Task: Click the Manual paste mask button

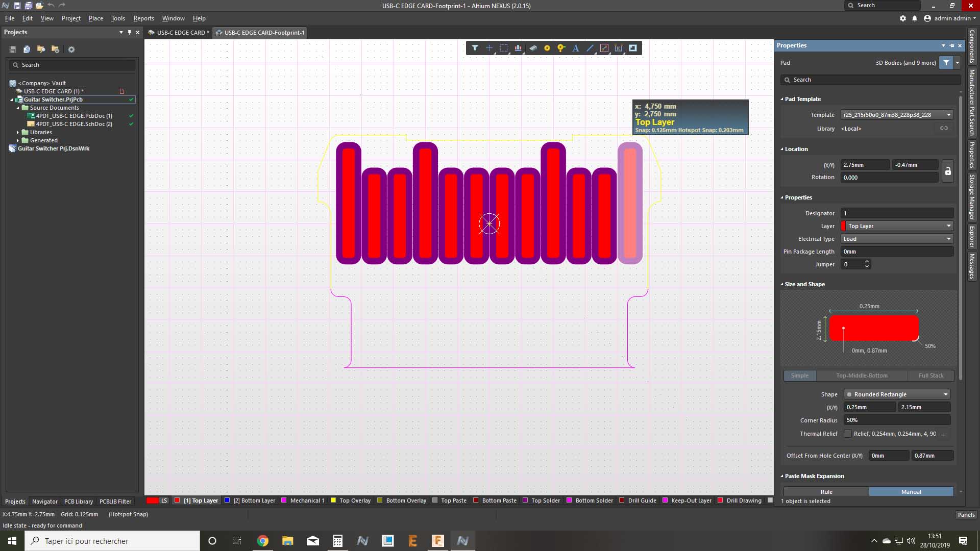Action: [x=911, y=492]
